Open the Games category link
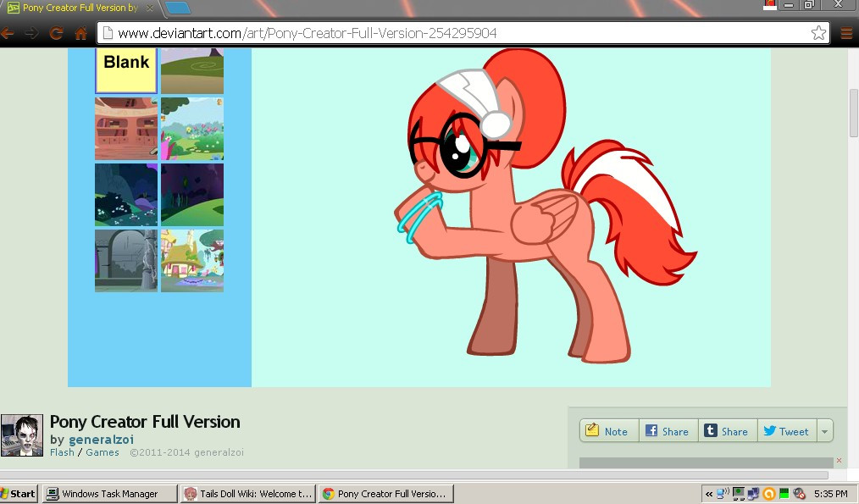Screen dimensions: 859x504 [x=103, y=452]
